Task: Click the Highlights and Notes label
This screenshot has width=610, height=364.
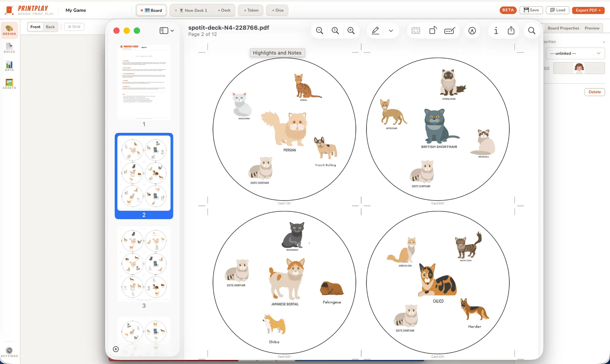Action: click(x=277, y=53)
